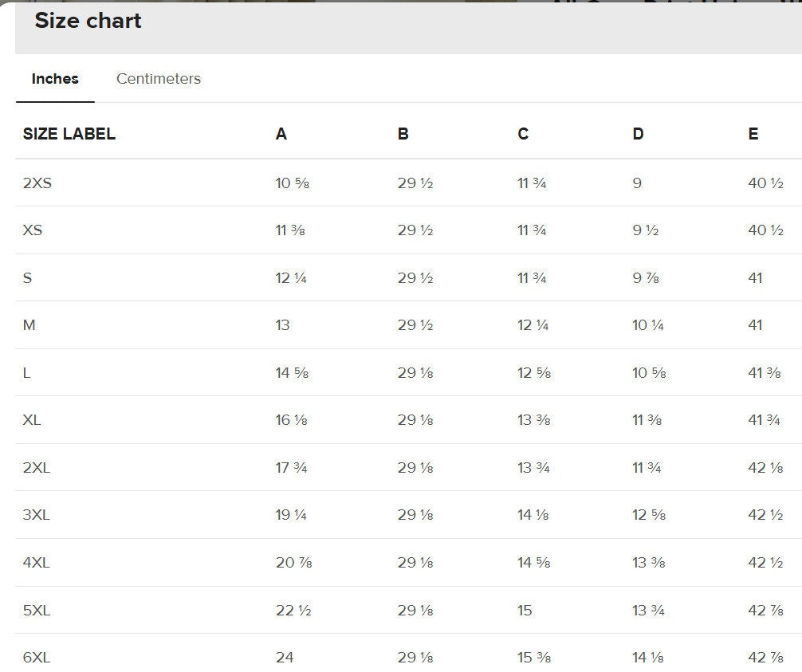Select the Inches tab
Screen dimensions: 802x672
pos(55,79)
